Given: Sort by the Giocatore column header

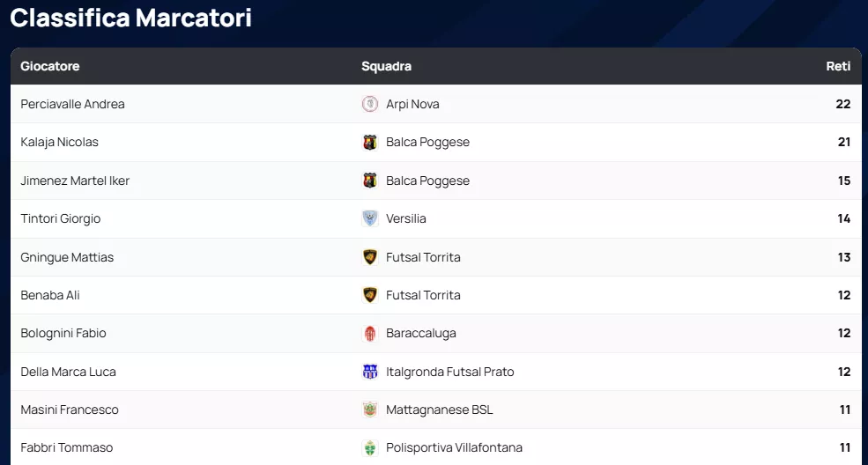Looking at the screenshot, I should point(50,66).
